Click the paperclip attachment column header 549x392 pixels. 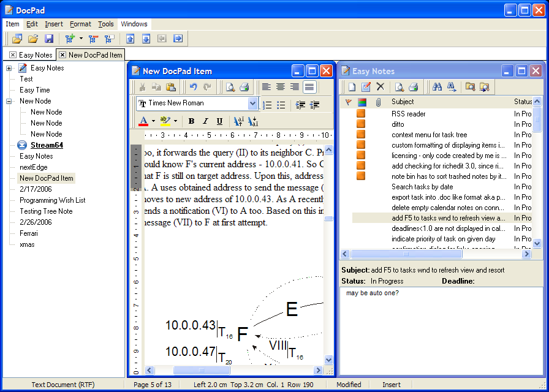378,102
